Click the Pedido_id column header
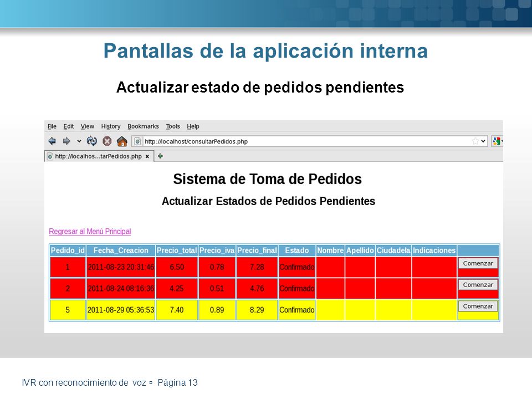Image resolution: width=532 pixels, height=399 pixels. click(x=68, y=250)
